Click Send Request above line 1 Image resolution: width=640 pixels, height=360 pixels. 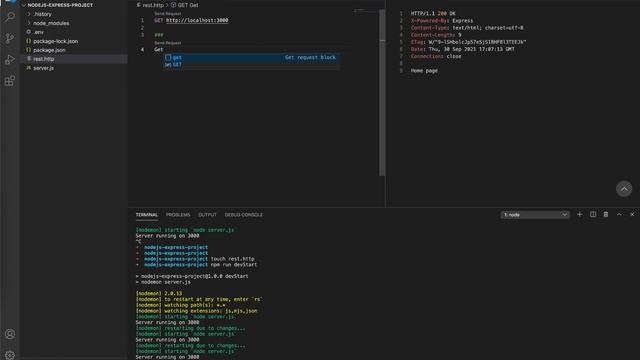coord(167,13)
